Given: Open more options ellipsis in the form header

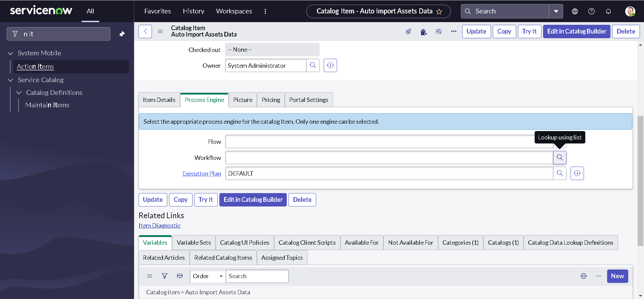Looking at the screenshot, I should pos(454,32).
